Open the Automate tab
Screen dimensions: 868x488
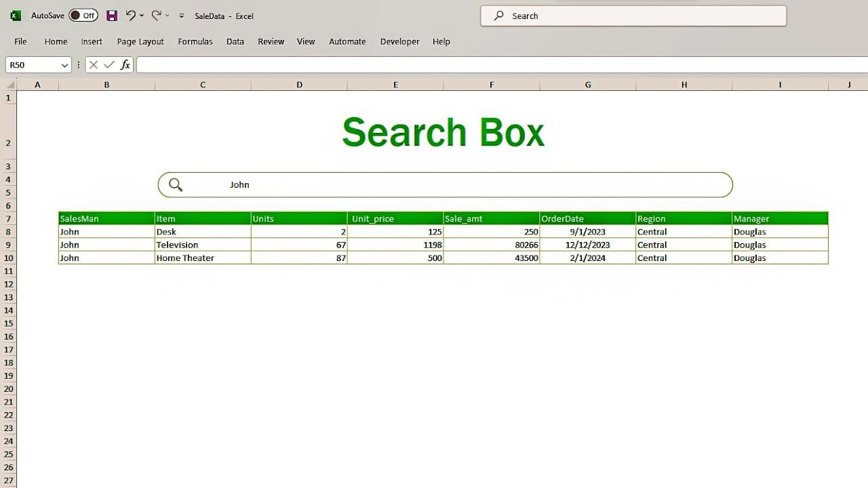tap(347, 41)
